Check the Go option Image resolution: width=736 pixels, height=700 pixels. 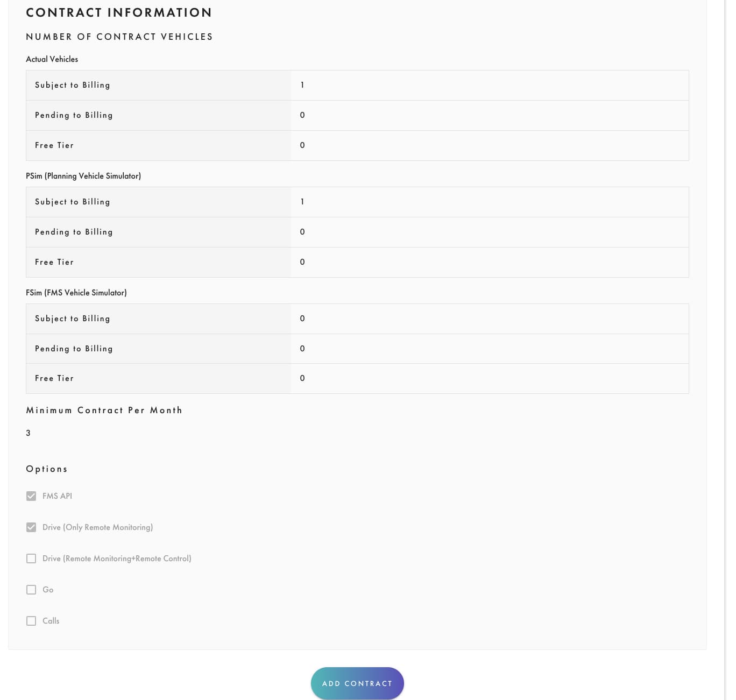31,590
